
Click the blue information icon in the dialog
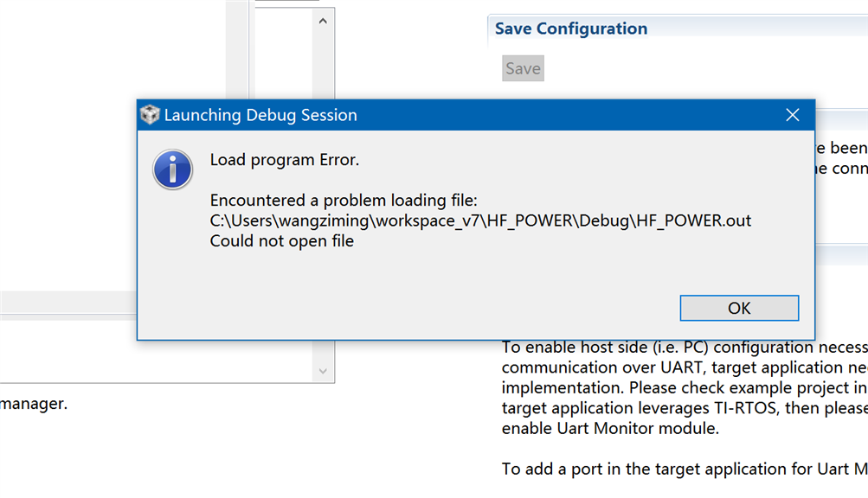pyautogui.click(x=173, y=169)
